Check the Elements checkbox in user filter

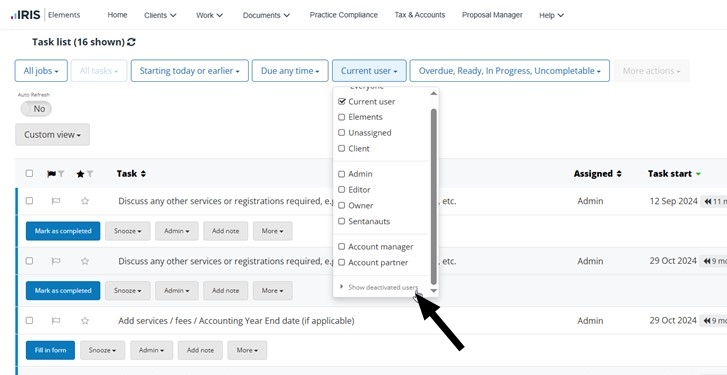pyautogui.click(x=342, y=117)
